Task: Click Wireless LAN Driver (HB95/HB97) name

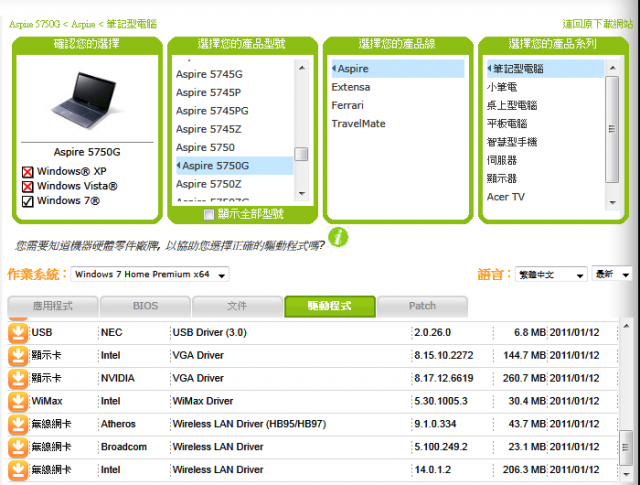Action: [249, 424]
